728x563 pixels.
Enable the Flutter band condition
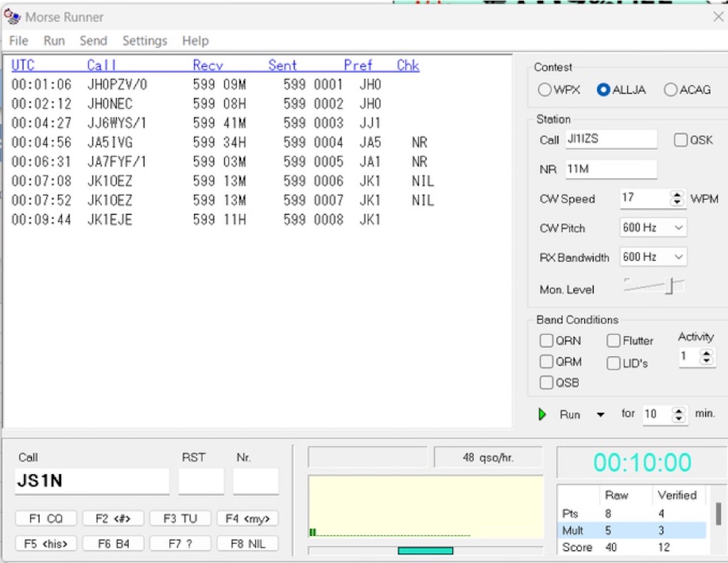coord(614,341)
